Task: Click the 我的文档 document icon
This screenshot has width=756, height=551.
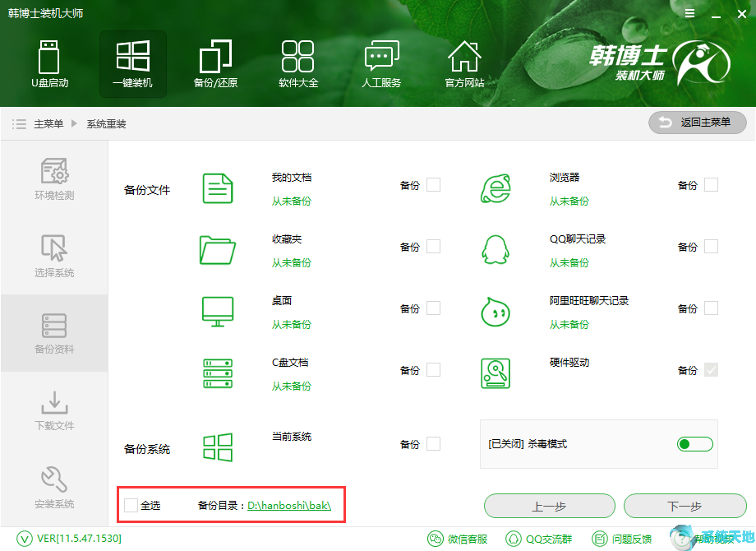Action: [x=218, y=188]
